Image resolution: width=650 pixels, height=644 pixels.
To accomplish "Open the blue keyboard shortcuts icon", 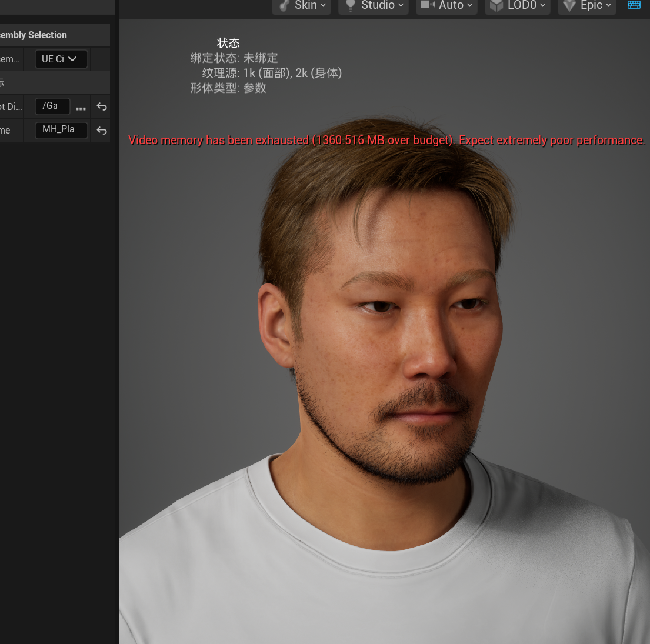I will pos(634,5).
